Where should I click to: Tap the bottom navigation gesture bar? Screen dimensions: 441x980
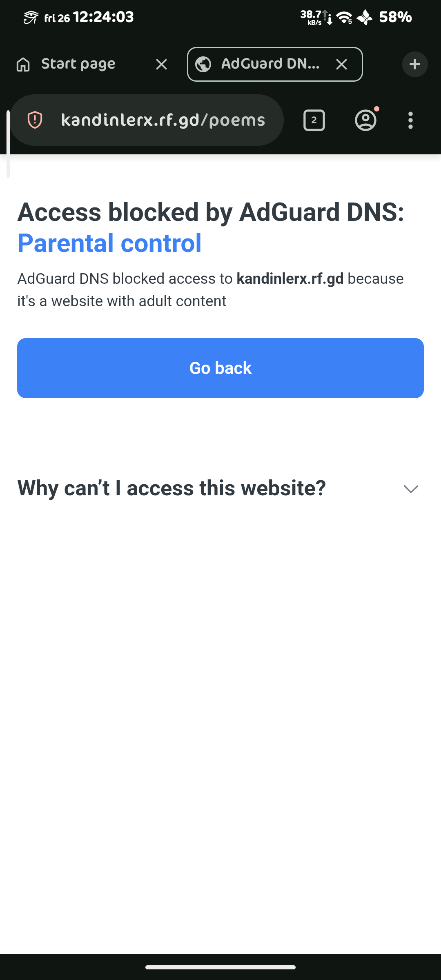click(220, 967)
